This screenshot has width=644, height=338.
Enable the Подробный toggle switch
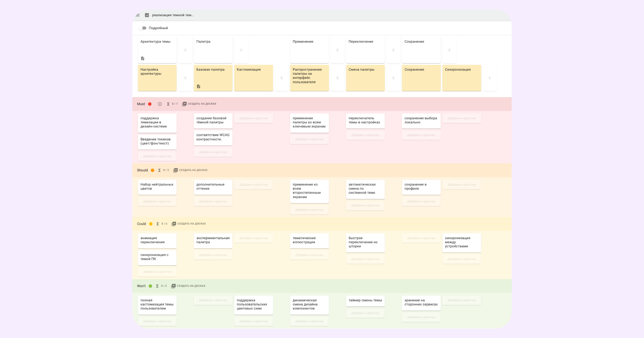pos(143,28)
